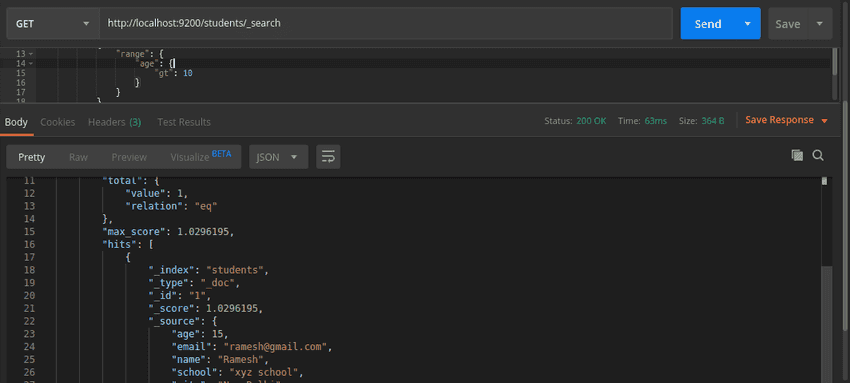Select the Raw view
850x383 pixels.
click(78, 157)
